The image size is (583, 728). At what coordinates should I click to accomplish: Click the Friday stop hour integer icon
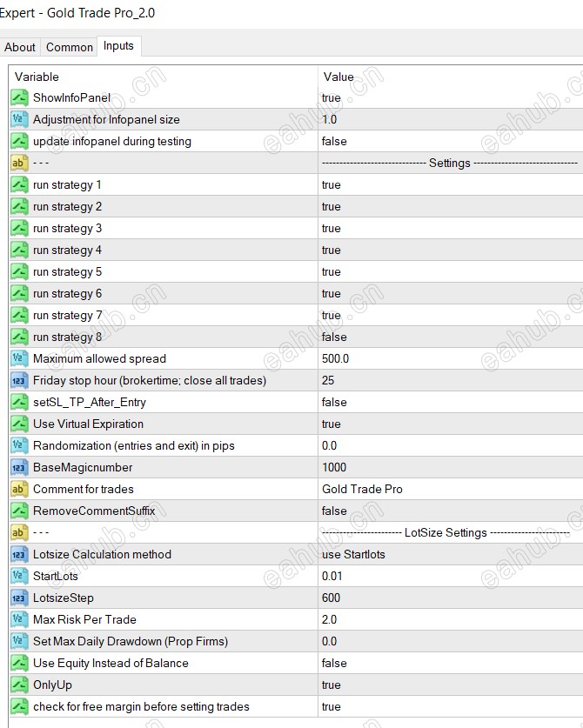(19, 381)
